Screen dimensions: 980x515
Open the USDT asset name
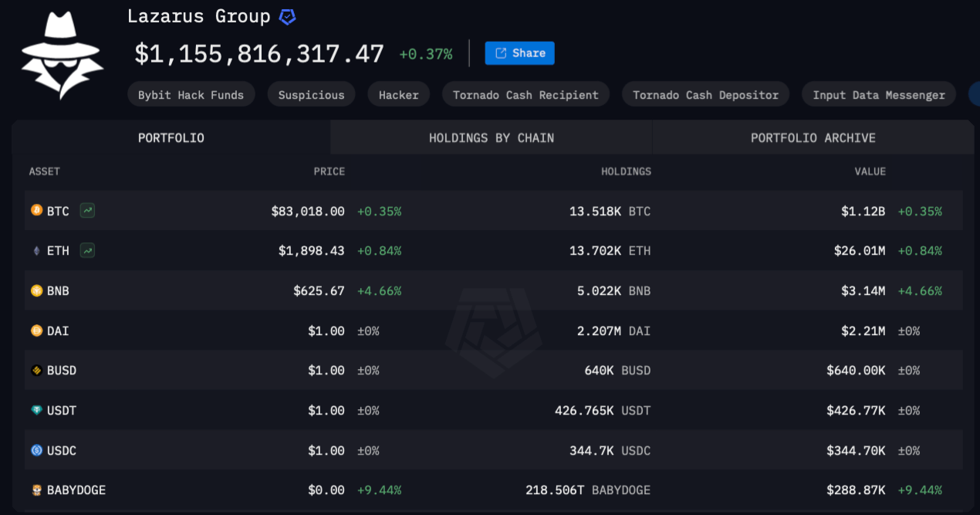(62, 411)
